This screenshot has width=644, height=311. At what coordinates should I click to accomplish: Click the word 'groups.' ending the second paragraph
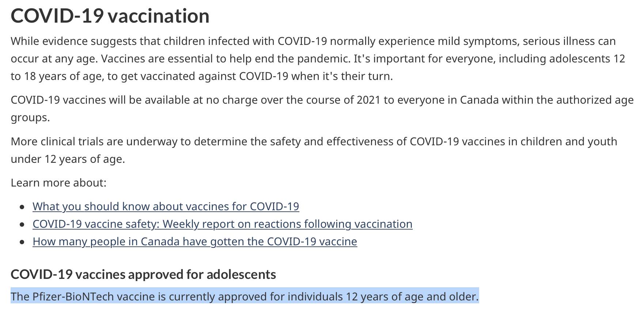(30, 118)
